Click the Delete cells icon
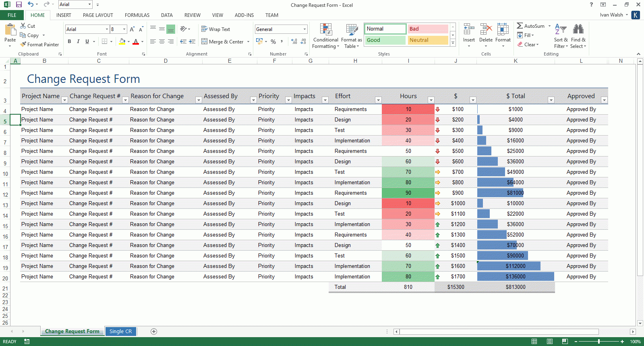Viewport: 644px width, 346px height. (x=486, y=29)
